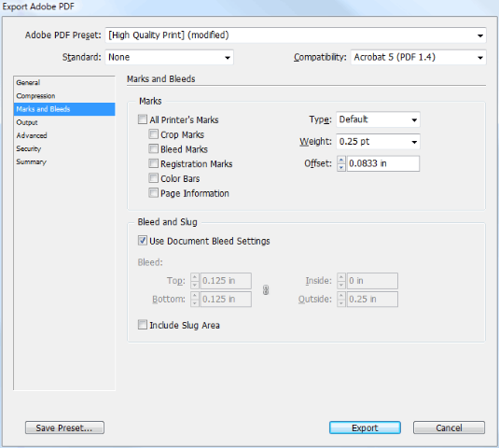Image resolution: width=499 pixels, height=448 pixels.
Task: Cancel the Export PDF dialog
Action: [449, 427]
